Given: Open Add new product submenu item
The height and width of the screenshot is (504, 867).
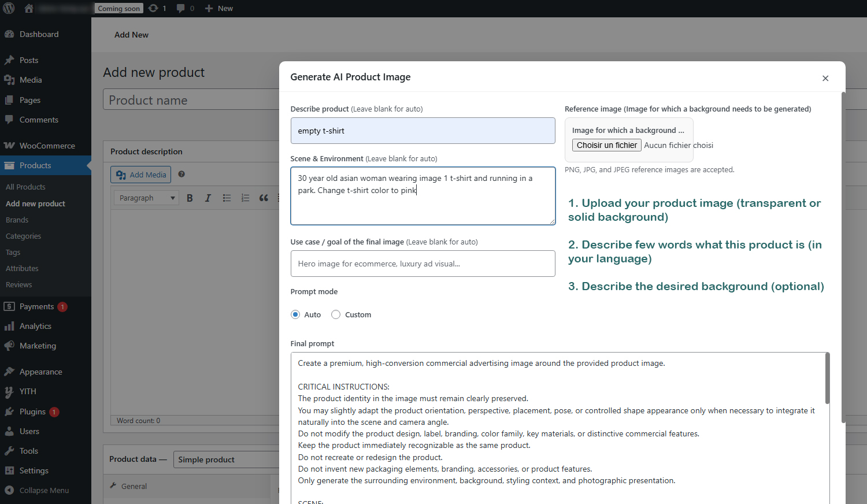Looking at the screenshot, I should [x=35, y=203].
